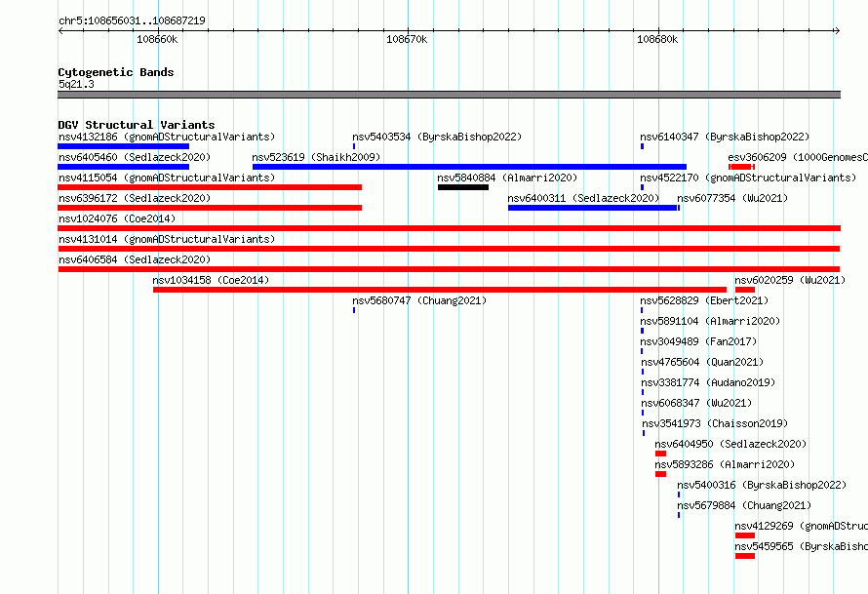
Task: Click the red bar under nsv4129269
Action: pos(744,535)
